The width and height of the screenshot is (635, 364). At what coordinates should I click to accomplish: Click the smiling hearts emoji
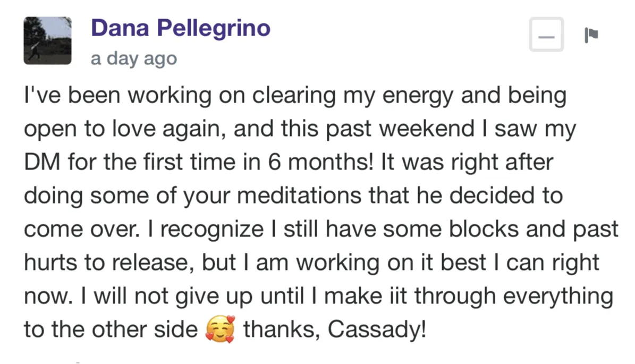pyautogui.click(x=219, y=330)
